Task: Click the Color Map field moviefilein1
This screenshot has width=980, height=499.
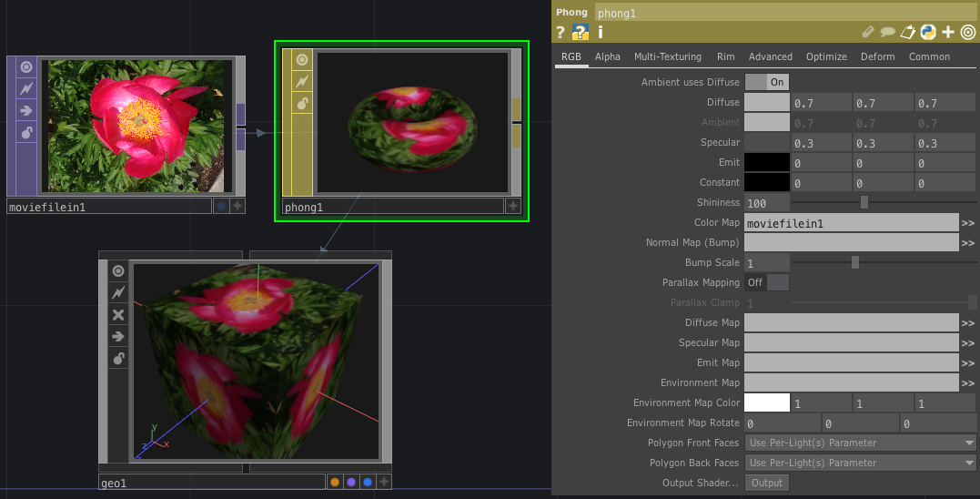Action: click(852, 222)
